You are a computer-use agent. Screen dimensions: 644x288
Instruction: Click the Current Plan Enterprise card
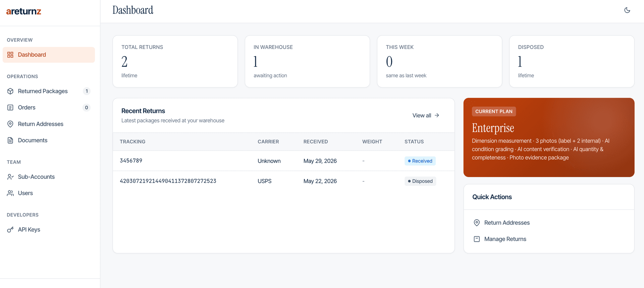[x=549, y=137]
